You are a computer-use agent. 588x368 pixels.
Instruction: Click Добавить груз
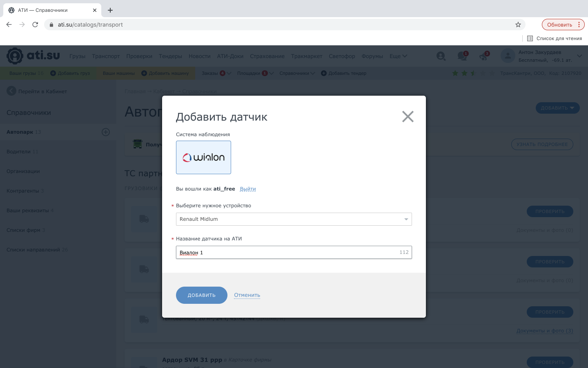tap(70, 73)
